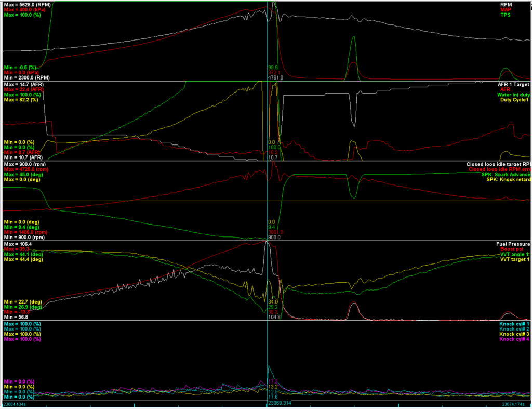Click the 104.8 fuel pressure cursor value
This screenshot has height=409, width=532.
click(x=274, y=317)
